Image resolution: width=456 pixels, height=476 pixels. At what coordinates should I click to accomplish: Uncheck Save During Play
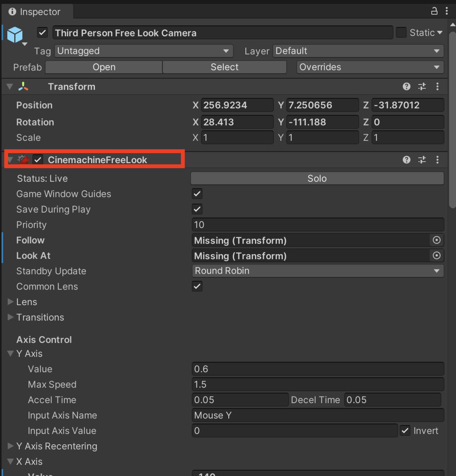point(197,209)
